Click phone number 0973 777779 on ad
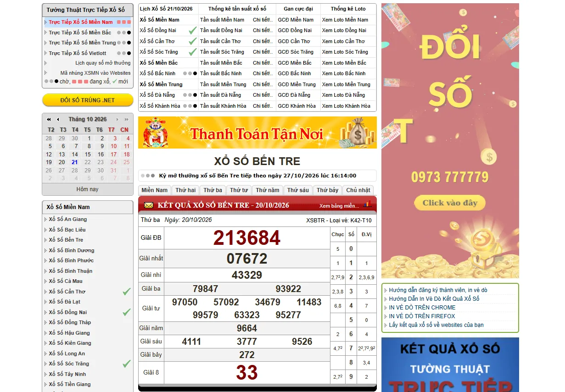The width and height of the screenshot is (565, 392). point(450,177)
